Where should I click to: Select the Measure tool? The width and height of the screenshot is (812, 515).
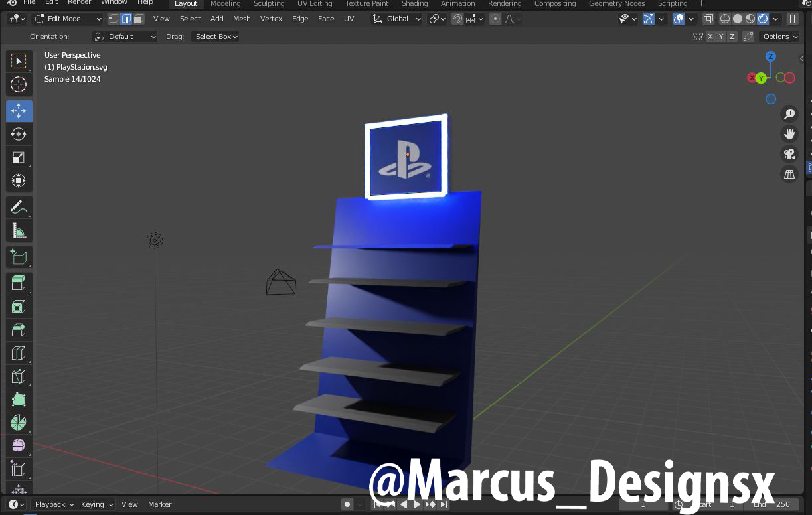pyautogui.click(x=19, y=231)
